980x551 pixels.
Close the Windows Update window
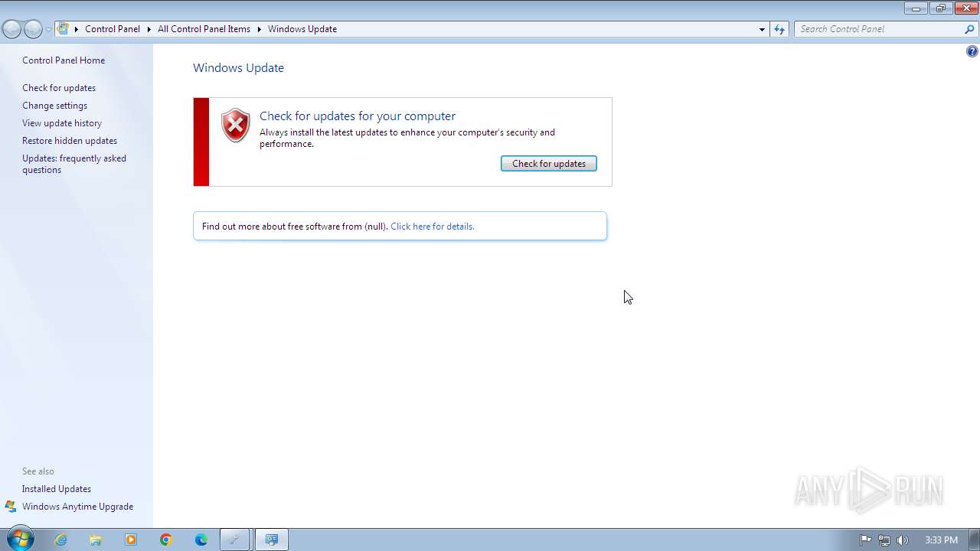point(966,8)
